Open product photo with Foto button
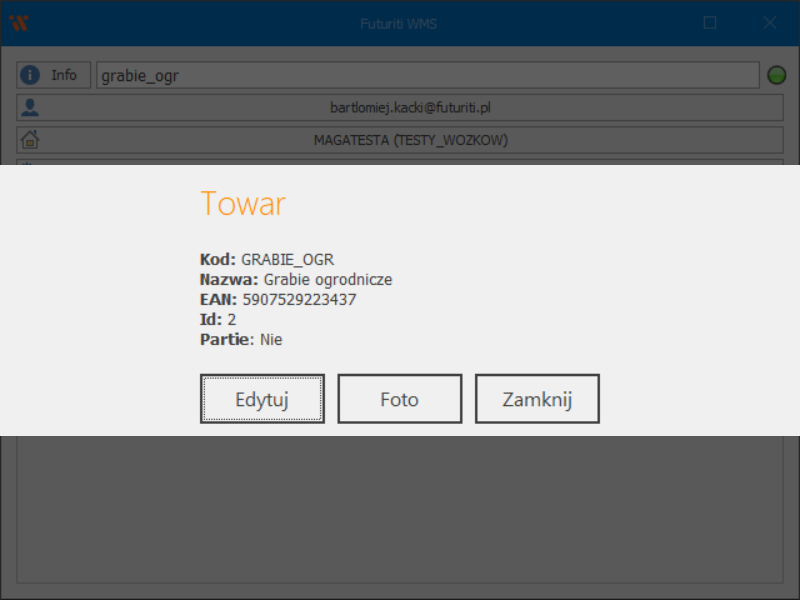The width and height of the screenshot is (800, 600). [399, 399]
